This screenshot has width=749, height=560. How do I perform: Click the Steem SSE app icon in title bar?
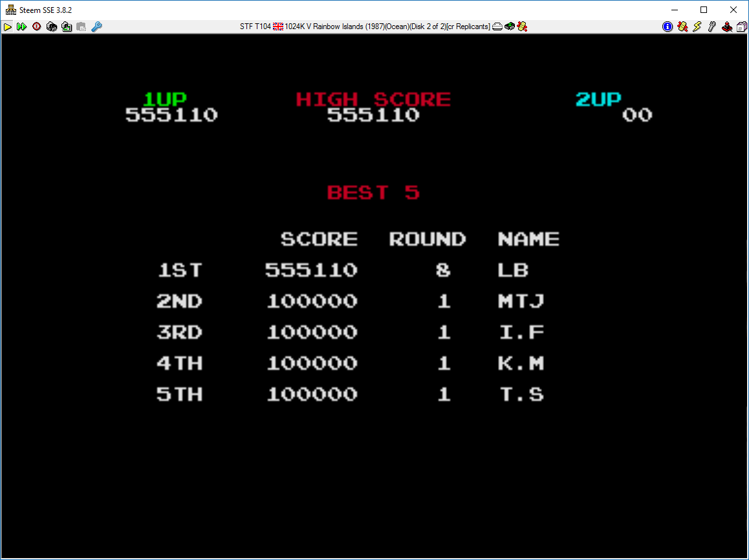point(10,10)
